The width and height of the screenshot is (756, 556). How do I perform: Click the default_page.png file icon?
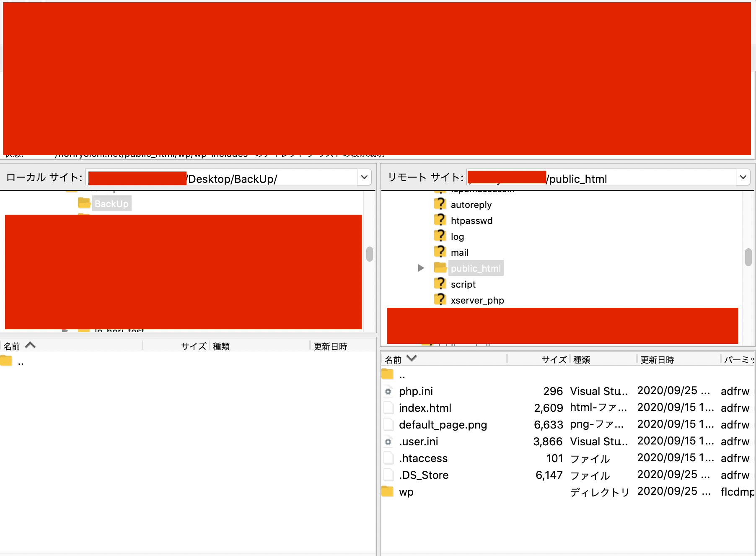(388, 424)
